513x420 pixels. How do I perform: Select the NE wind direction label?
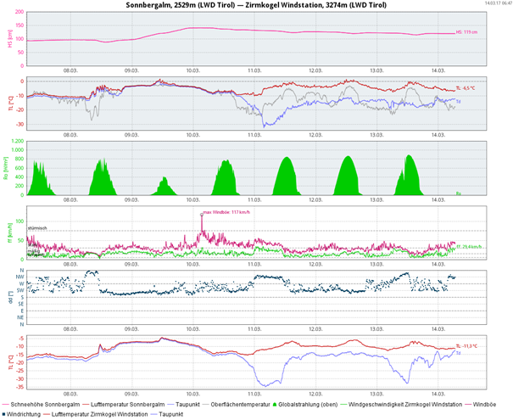click(x=21, y=318)
